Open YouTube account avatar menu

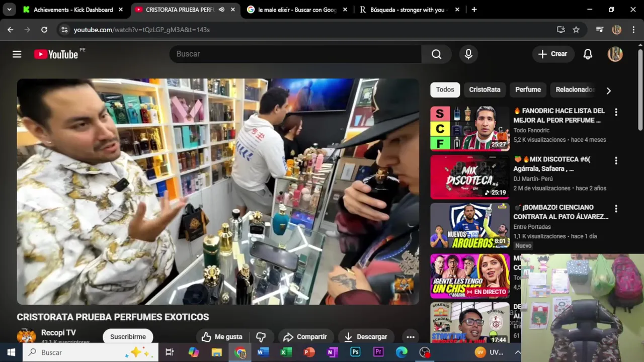point(615,54)
